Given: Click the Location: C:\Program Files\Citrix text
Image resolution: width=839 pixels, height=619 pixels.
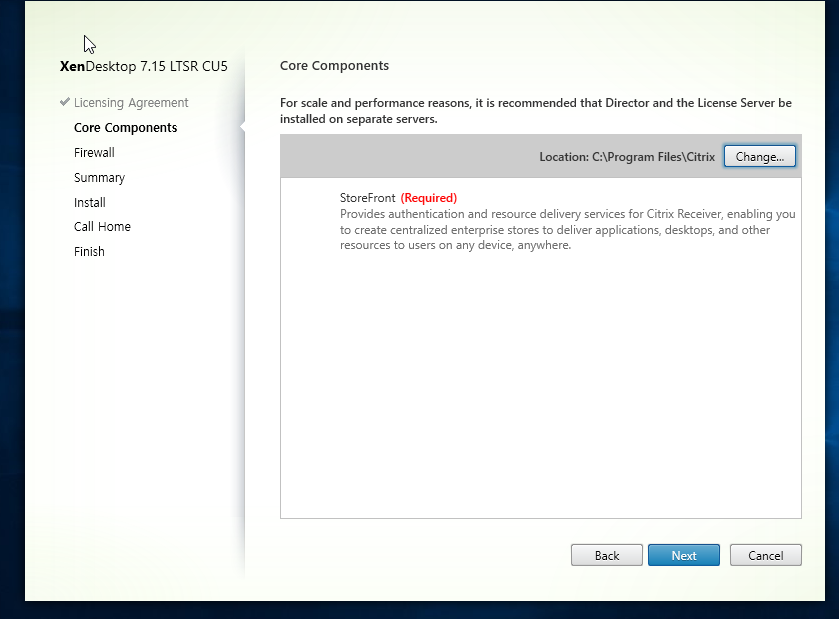Looking at the screenshot, I should tap(627, 157).
